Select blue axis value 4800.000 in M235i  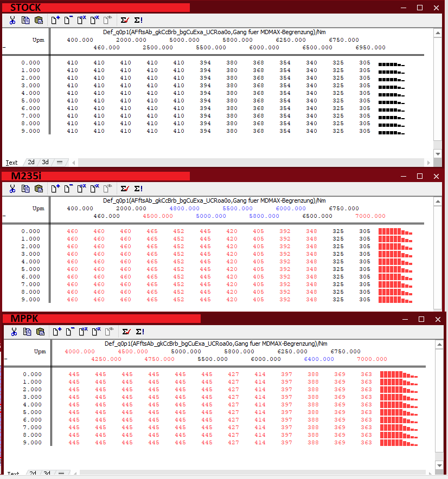[184, 208]
